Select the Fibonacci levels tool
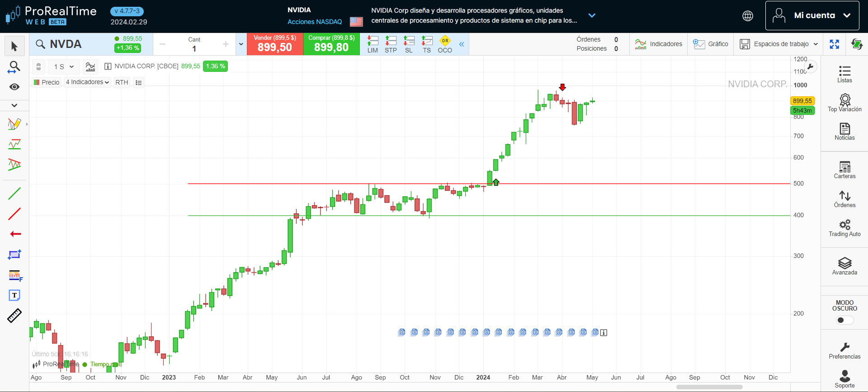Screen dimensions: 868x392 click(15, 275)
